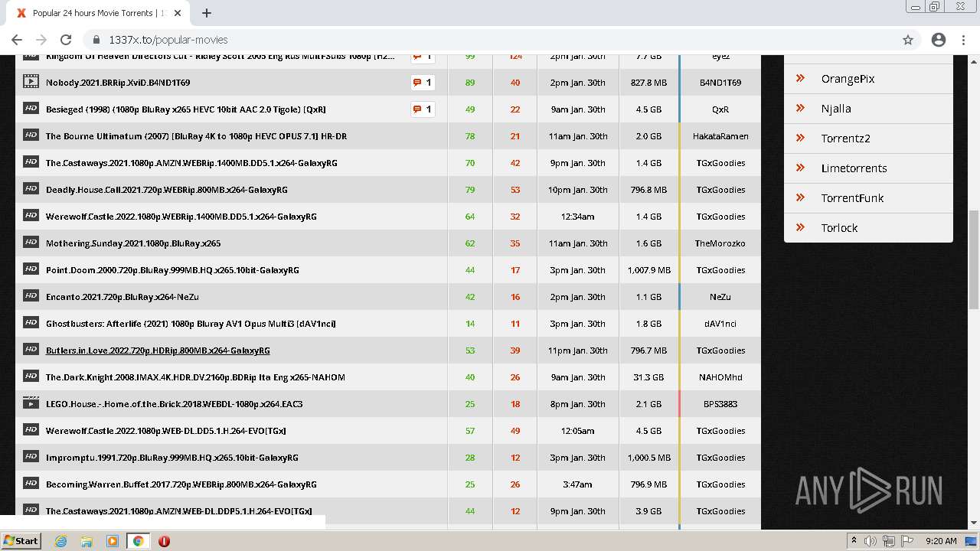Screen dimensions: 980x551
Task: Click HD icon beside Mothering.Sunday.2021
Action: click(31, 243)
